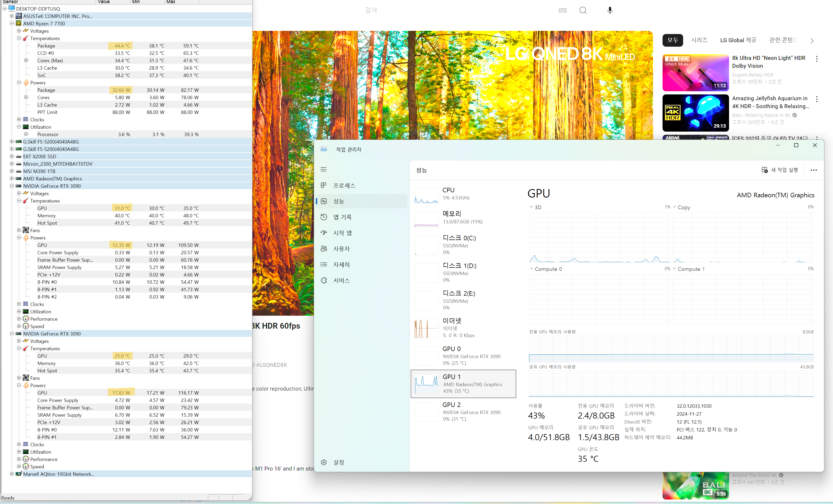833x504 pixels.
Task: Select GPU 0 NVIDIA RTX 3090 performance item
Action: (x=463, y=356)
